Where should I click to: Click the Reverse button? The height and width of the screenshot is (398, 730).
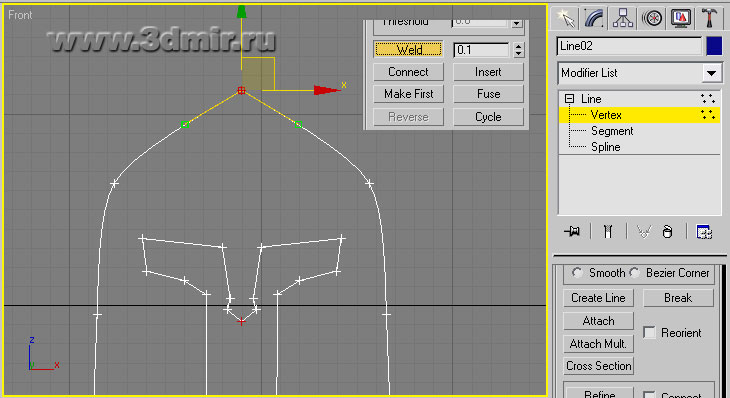pyautogui.click(x=408, y=117)
